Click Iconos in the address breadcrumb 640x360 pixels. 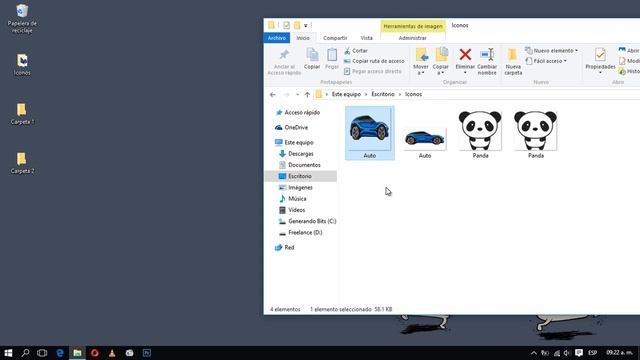click(413, 94)
